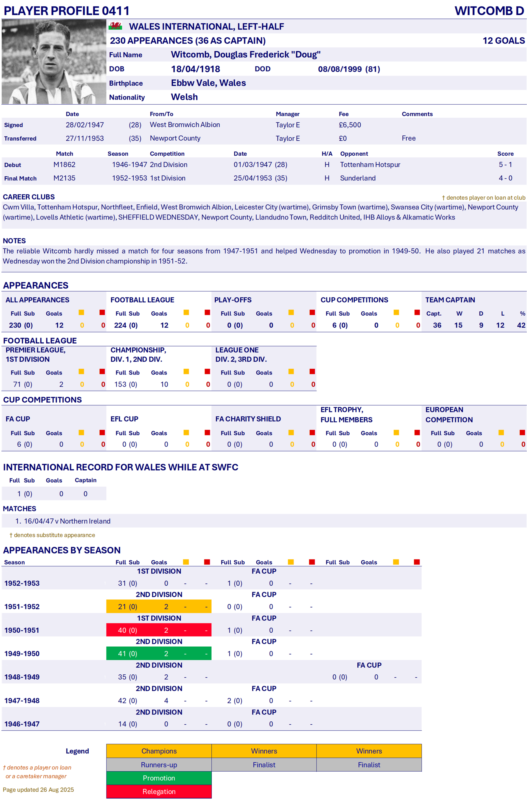Click red card icon under European Competition

coord(522,432)
